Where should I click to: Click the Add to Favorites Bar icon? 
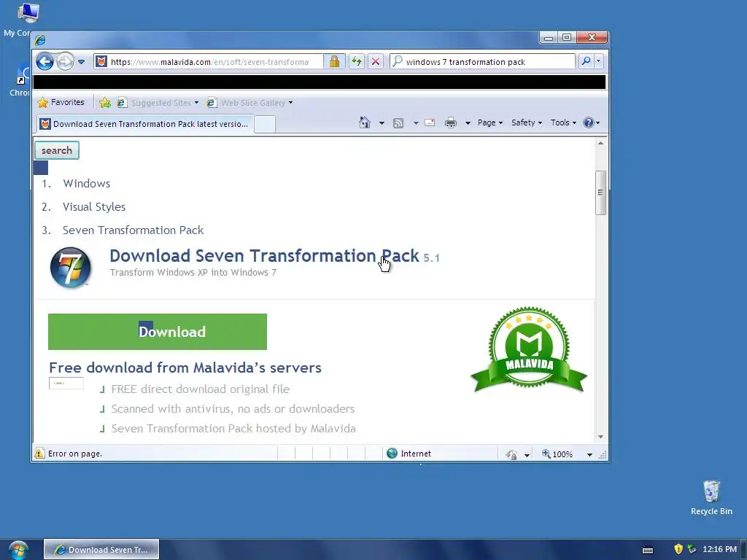pyautogui.click(x=105, y=102)
